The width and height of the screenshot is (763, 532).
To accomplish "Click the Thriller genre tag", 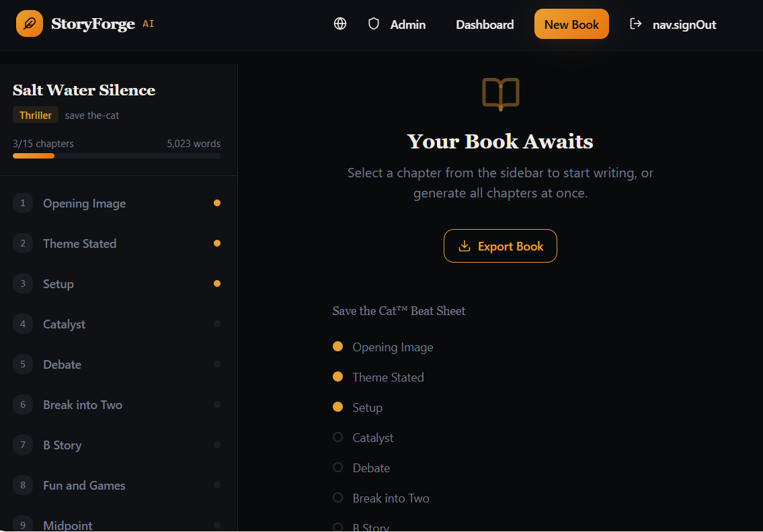I will 36,116.
